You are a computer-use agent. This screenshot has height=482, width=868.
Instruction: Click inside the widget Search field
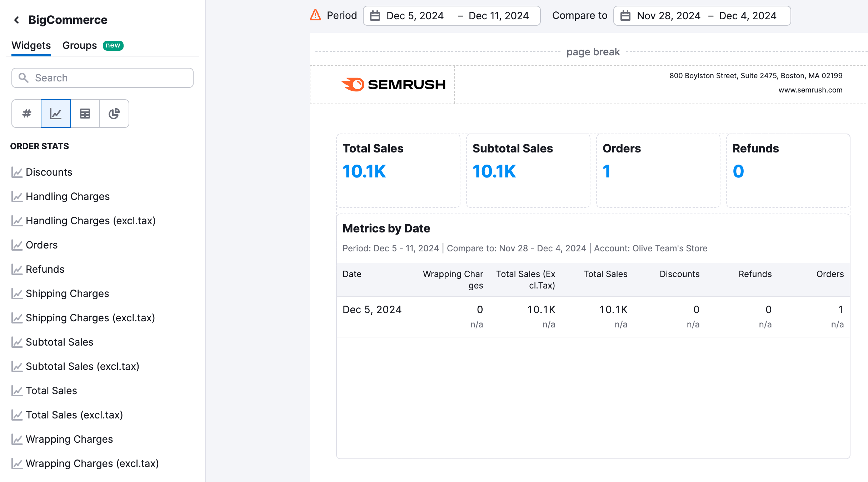(102, 77)
